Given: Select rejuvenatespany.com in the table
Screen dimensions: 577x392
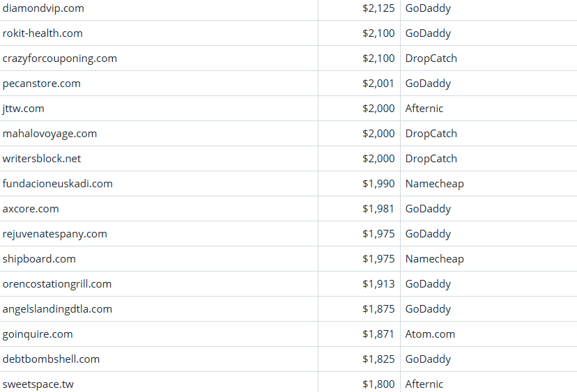Looking at the screenshot, I should pos(55,234).
